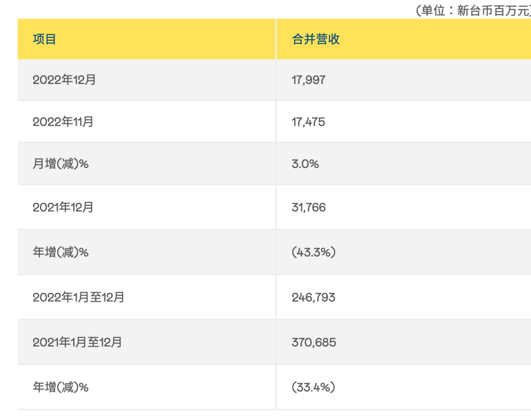Click the yellow table header bar
The width and height of the screenshot is (531, 420).
[x=274, y=39]
